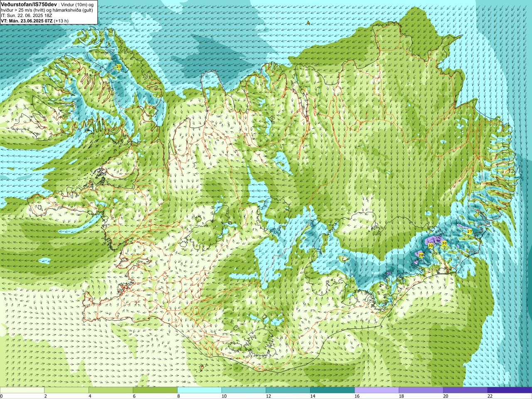Click the '8' label on the color scale
Viewport: 532px width, 399px height.
tap(179, 396)
